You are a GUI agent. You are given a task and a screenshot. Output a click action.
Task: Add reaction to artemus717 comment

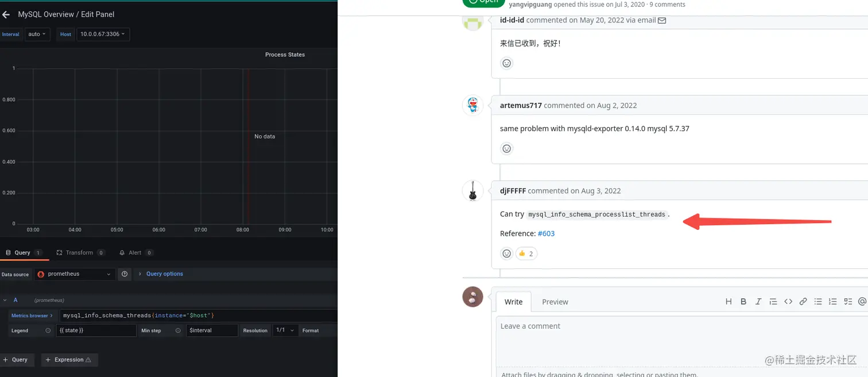(506, 148)
